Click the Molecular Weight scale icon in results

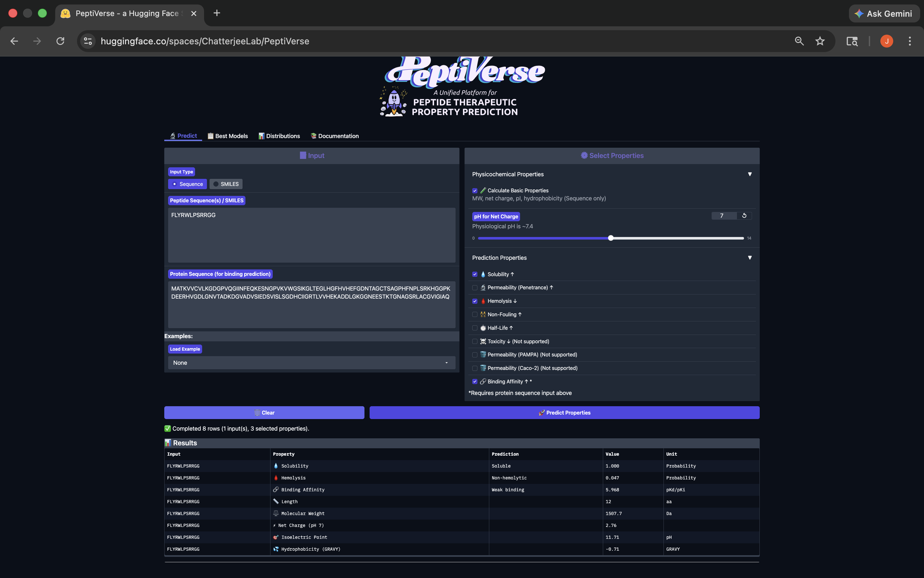(276, 513)
